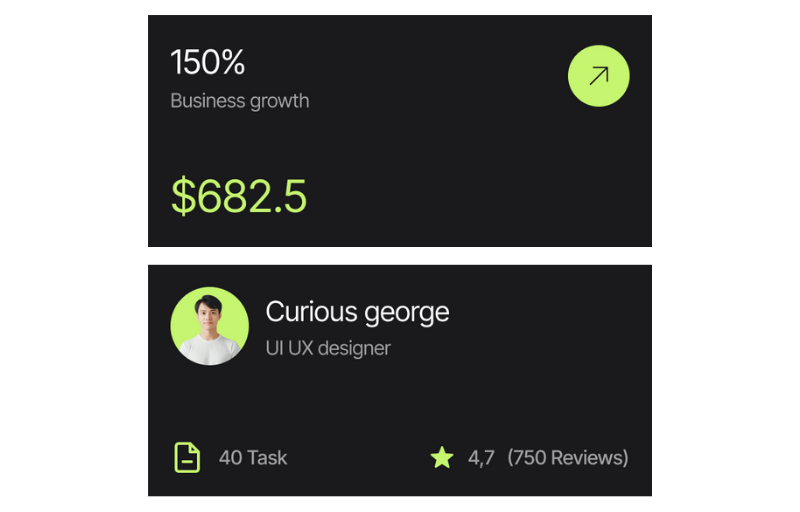Image resolution: width=800 pixels, height=512 pixels.
Task: Click the 150% growth figure
Action: 208,63
